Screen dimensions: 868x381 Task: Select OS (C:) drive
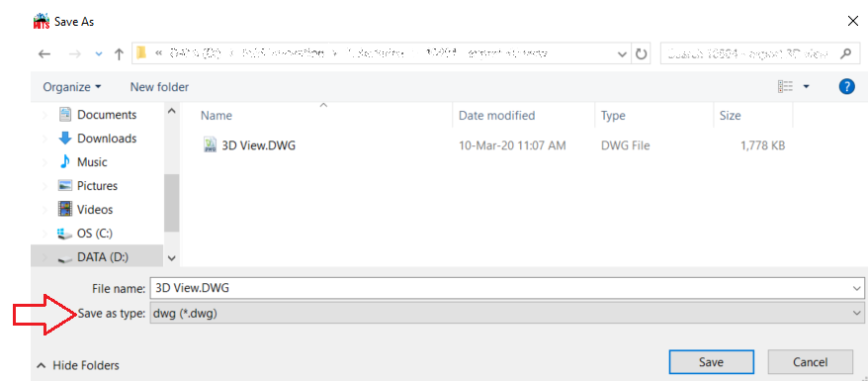point(95,234)
